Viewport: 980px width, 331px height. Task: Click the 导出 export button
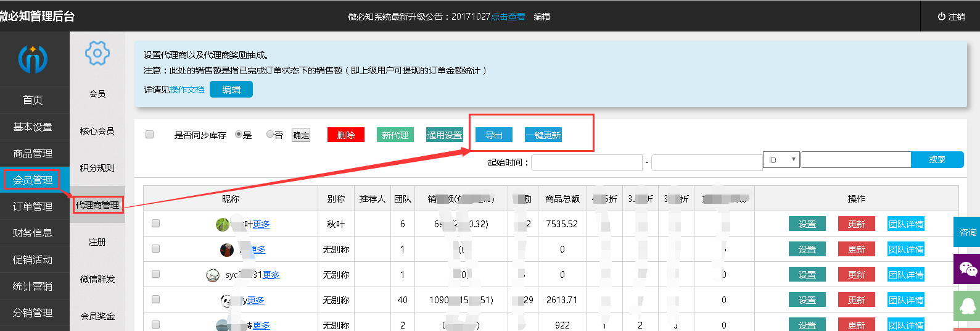pos(493,135)
